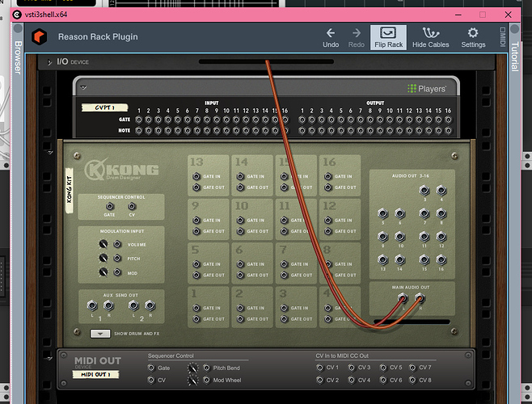Click MIDI Out Mod Wheel jack
Screen dimensions: 532x404
(206, 380)
